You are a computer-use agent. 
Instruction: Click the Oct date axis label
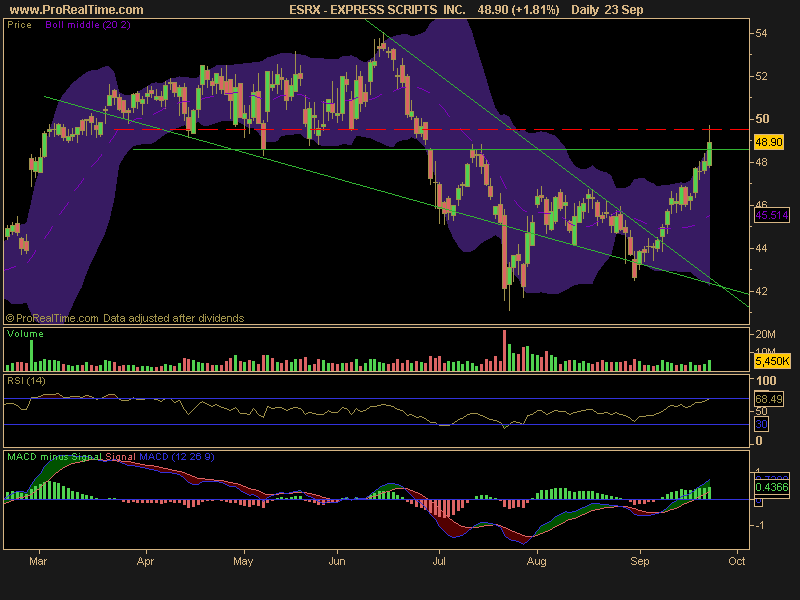tap(737, 562)
